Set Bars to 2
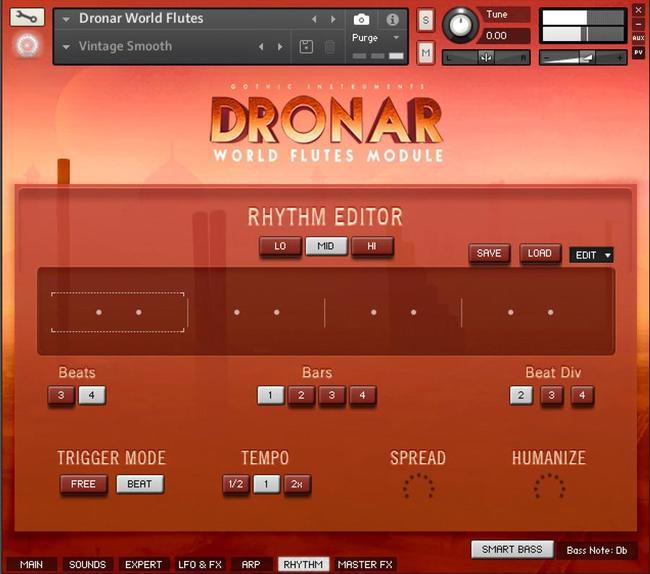The height and width of the screenshot is (574, 650). point(301,395)
